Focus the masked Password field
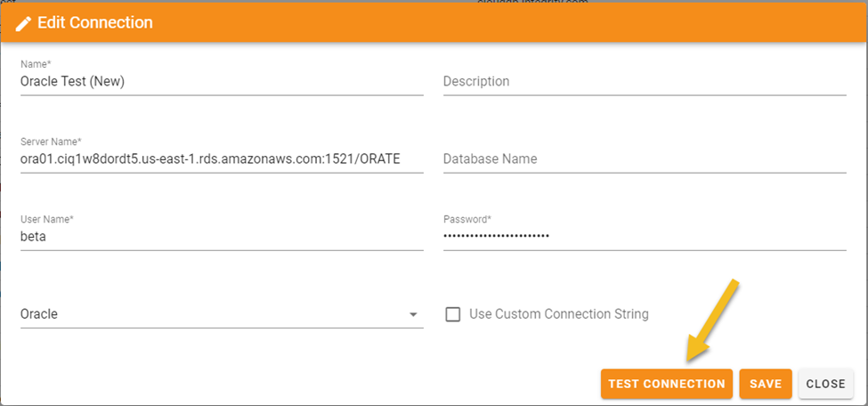868x406 pixels. 644,237
